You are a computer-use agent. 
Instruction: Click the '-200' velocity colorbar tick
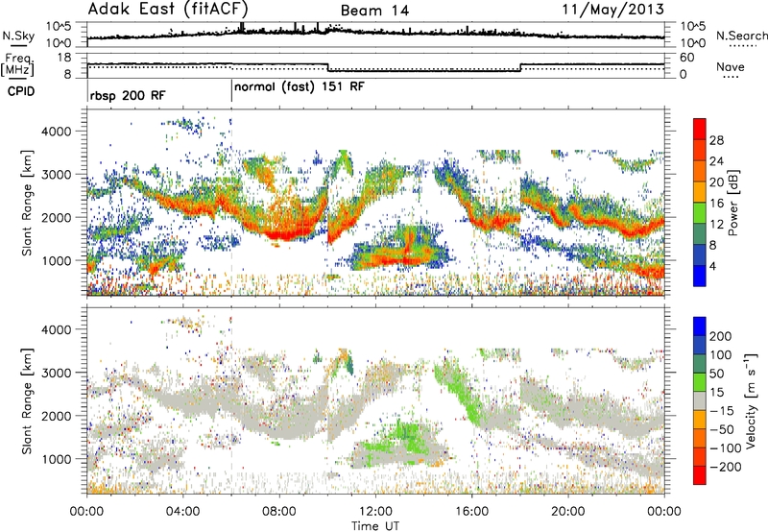tap(726, 467)
